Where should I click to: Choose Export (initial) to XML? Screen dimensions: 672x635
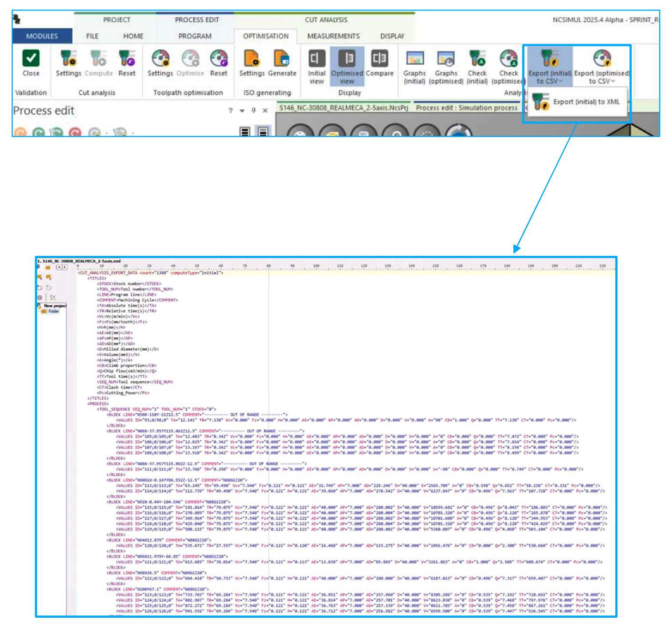586,102
